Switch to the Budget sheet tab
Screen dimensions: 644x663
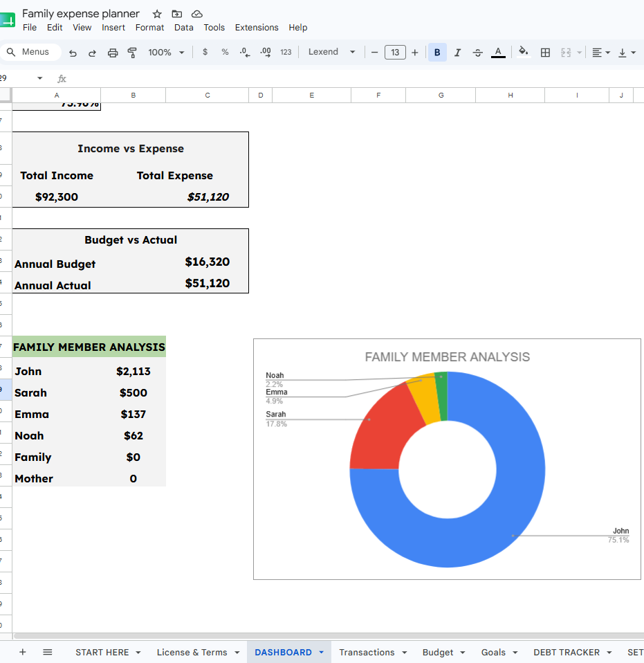click(438, 653)
